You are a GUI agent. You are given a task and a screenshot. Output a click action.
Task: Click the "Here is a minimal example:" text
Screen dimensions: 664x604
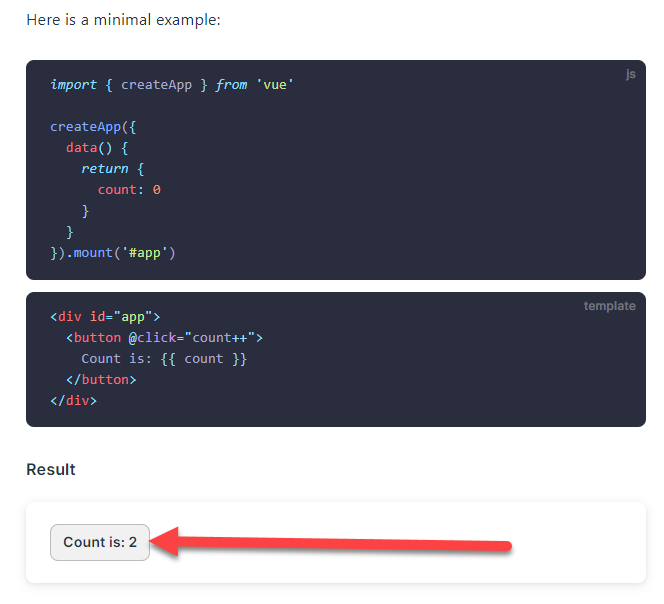[124, 20]
